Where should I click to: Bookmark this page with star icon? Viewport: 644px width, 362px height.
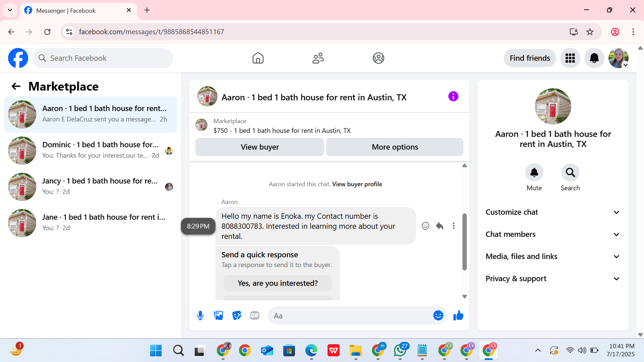tap(590, 32)
